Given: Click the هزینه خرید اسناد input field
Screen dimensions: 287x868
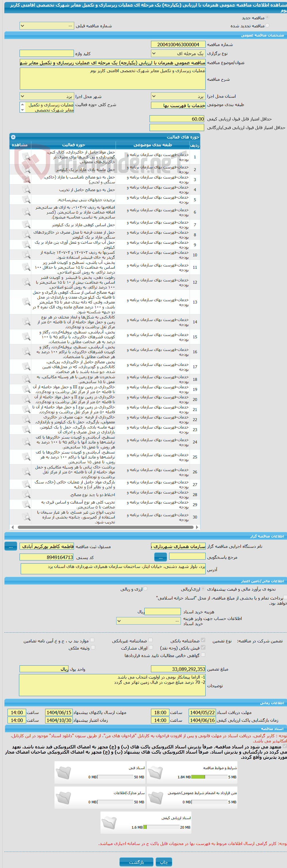Looking at the screenshot, I should pyautogui.click(x=162, y=612).
